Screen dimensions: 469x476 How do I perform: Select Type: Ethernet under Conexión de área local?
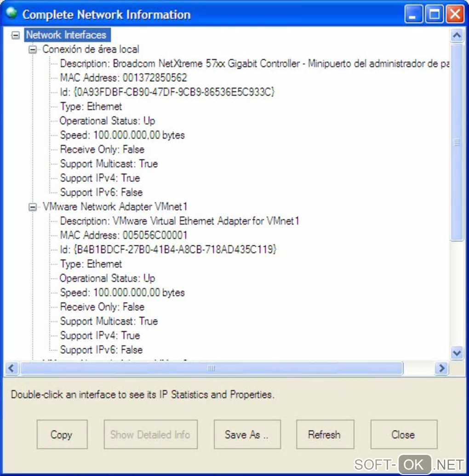coord(91,107)
